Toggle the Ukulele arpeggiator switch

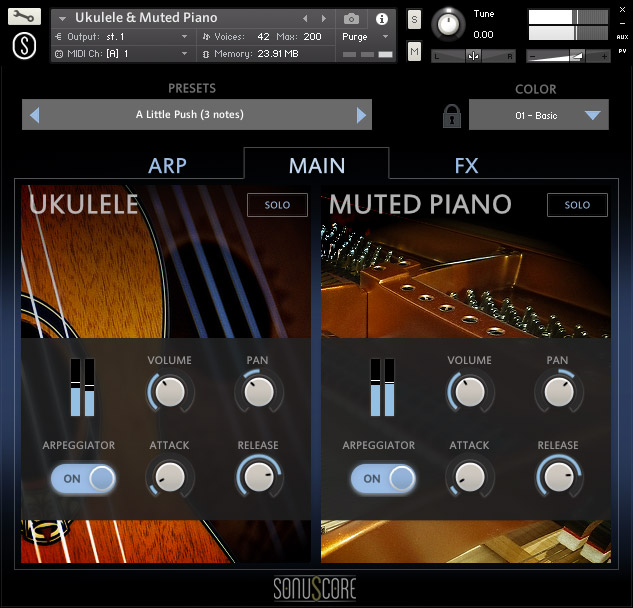pos(83,479)
